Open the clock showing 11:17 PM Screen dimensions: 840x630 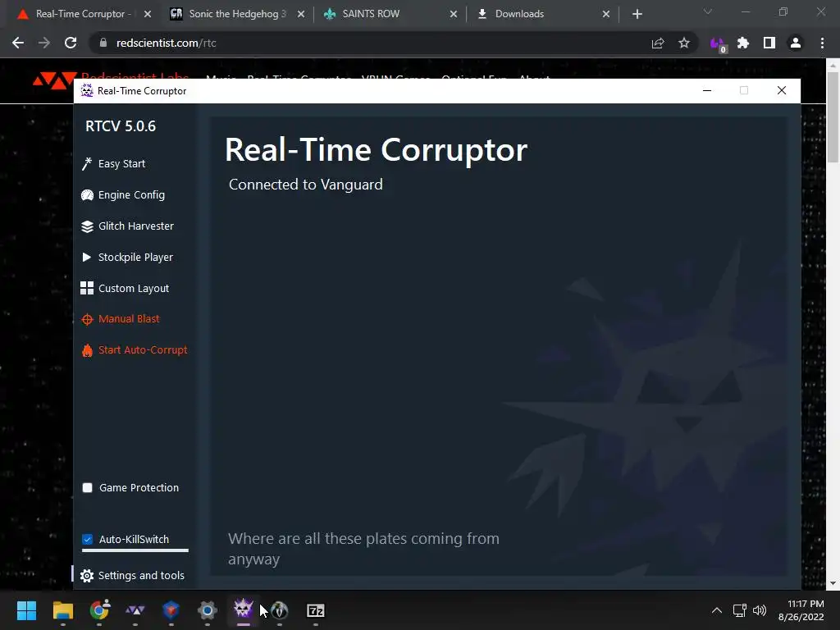(x=801, y=610)
